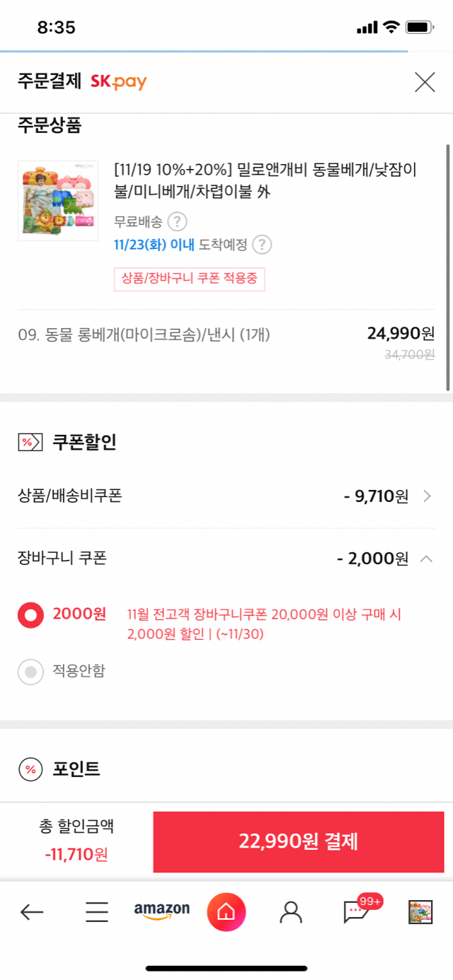Screen dimensions: 453x980
Task: Go to home via red home icon
Action: [x=226, y=912]
